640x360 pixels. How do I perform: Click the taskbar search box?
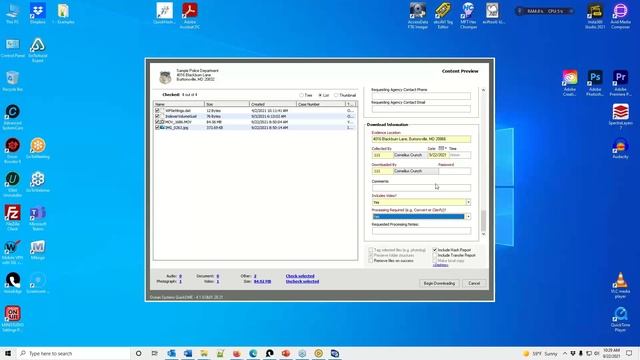click(73, 353)
